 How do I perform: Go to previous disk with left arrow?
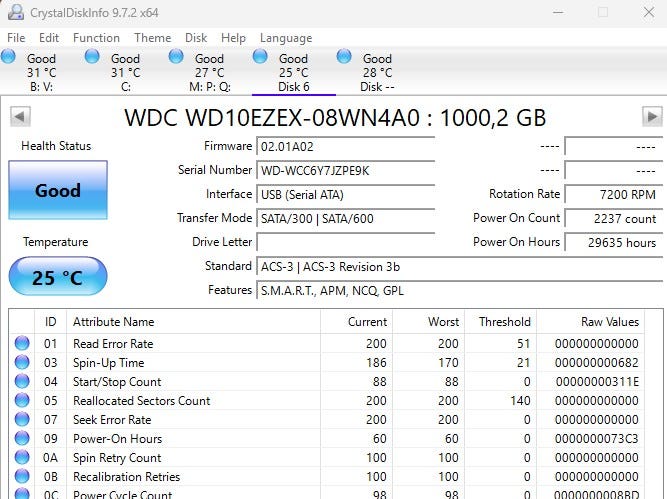[x=20, y=117]
